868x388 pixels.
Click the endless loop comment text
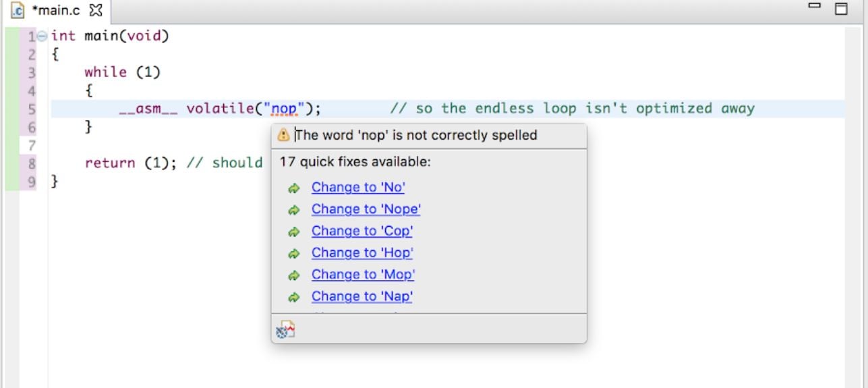point(572,108)
